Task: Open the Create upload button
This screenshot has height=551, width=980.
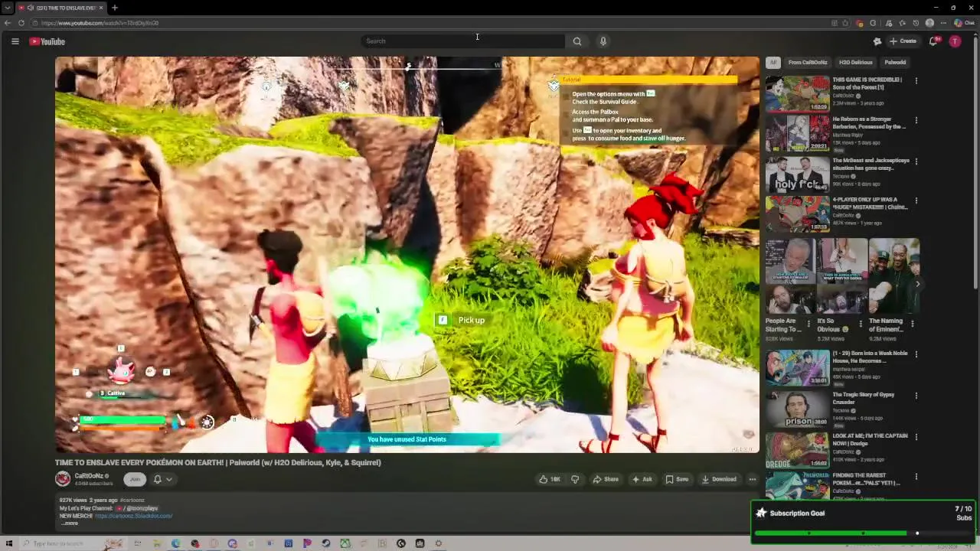Action: point(903,41)
